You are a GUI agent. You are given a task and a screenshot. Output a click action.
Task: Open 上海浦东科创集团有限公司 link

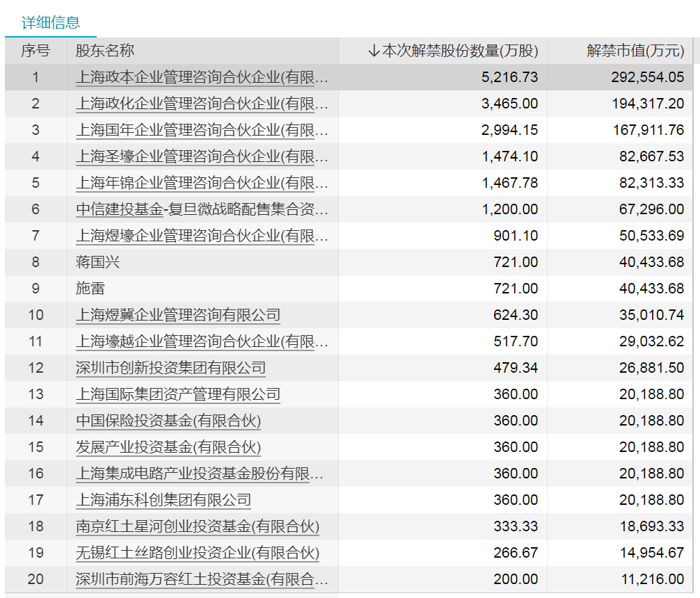coord(164,500)
